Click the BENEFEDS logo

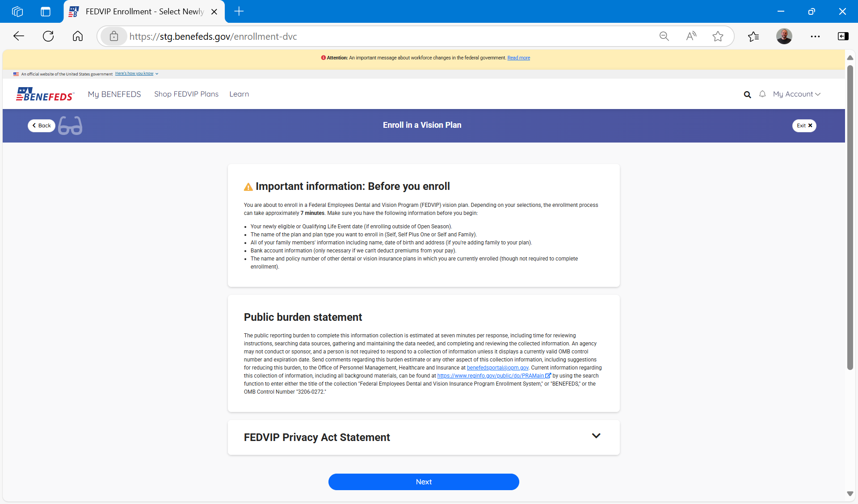[45, 94]
